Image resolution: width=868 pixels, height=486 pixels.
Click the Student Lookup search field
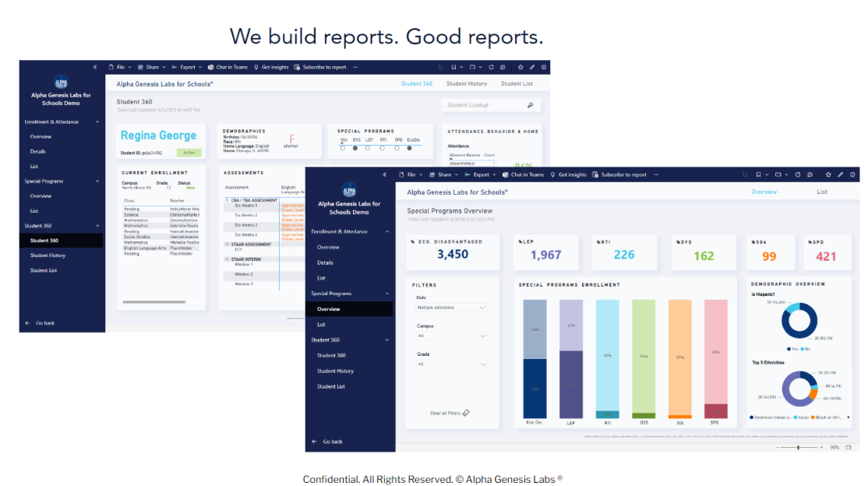click(490, 105)
